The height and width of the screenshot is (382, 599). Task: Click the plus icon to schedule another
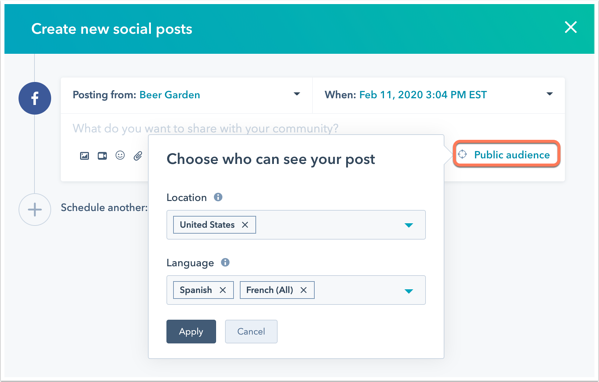[35, 209]
